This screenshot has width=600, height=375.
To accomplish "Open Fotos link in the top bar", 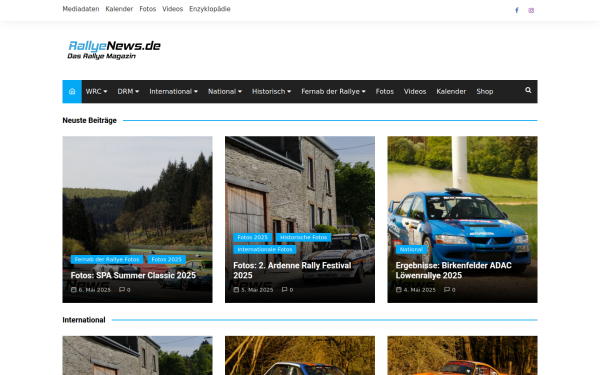I will [148, 9].
